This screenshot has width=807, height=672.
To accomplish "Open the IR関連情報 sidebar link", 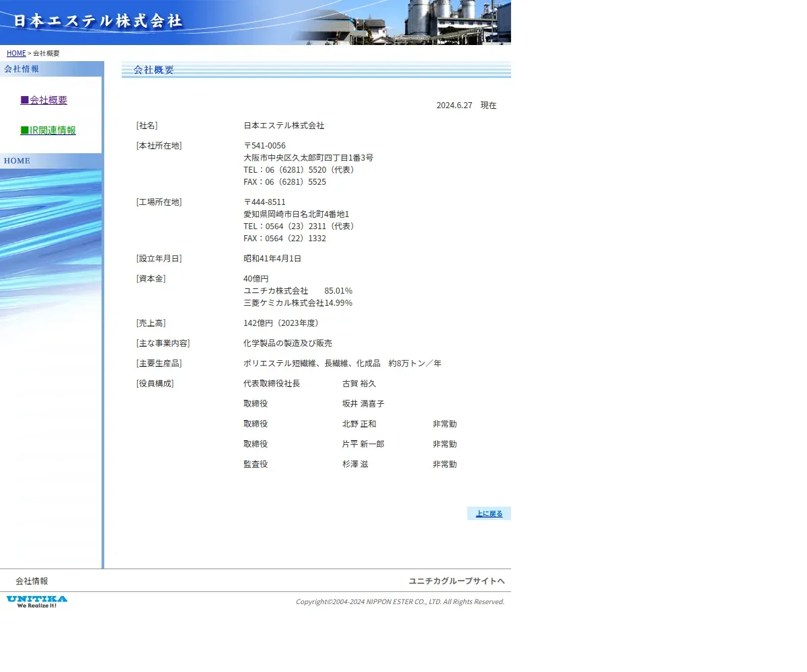I will pyautogui.click(x=48, y=130).
